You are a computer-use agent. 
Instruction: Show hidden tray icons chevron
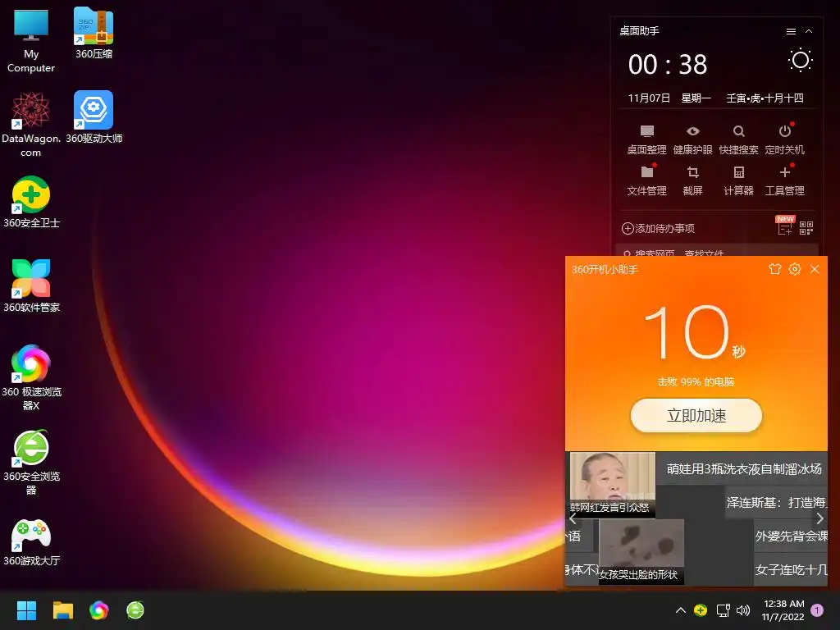pyautogui.click(x=680, y=609)
